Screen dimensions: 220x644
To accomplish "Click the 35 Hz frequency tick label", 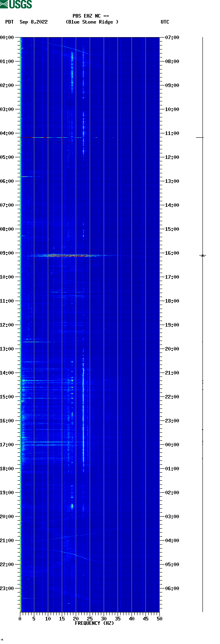I will pyautogui.click(x=118, y=619).
